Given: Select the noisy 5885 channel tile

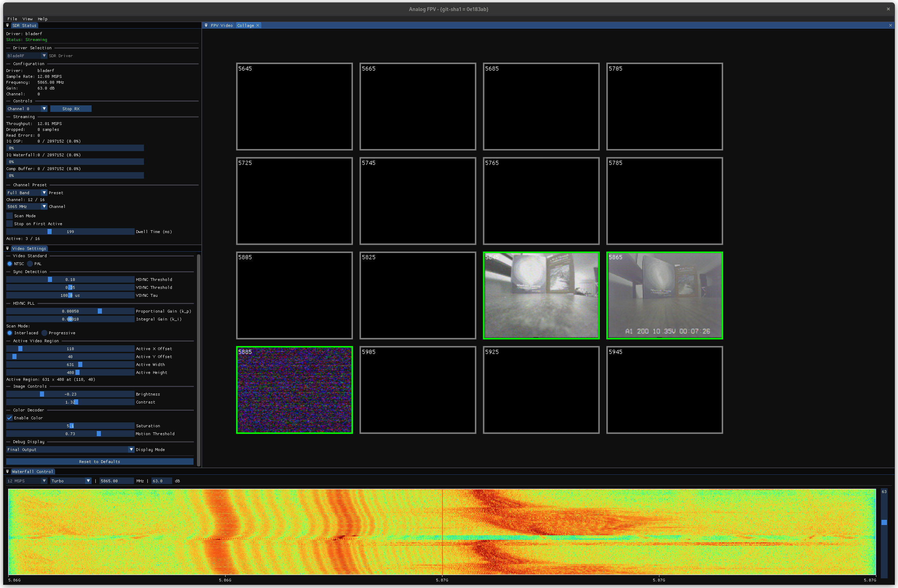Looking at the screenshot, I should click(x=294, y=390).
